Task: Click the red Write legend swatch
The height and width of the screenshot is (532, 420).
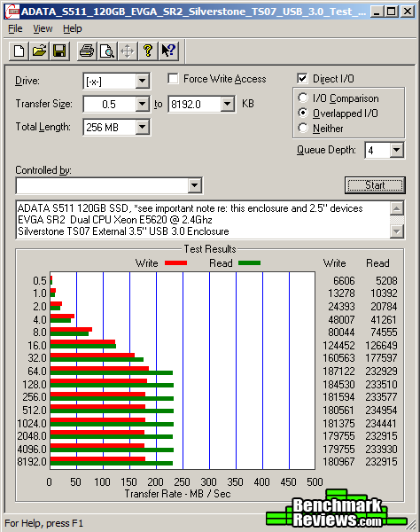Action: (175, 263)
